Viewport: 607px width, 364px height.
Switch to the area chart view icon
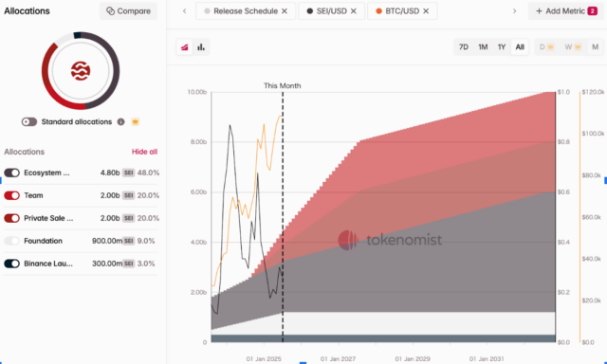(185, 47)
